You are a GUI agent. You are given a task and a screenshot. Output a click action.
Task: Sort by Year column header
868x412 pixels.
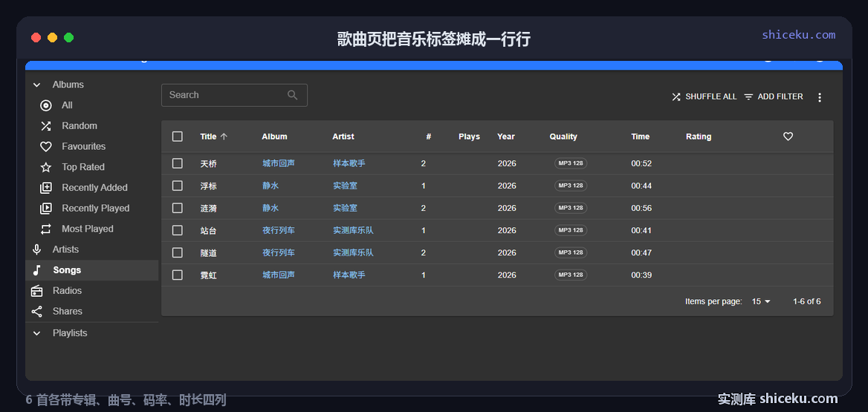coord(506,137)
